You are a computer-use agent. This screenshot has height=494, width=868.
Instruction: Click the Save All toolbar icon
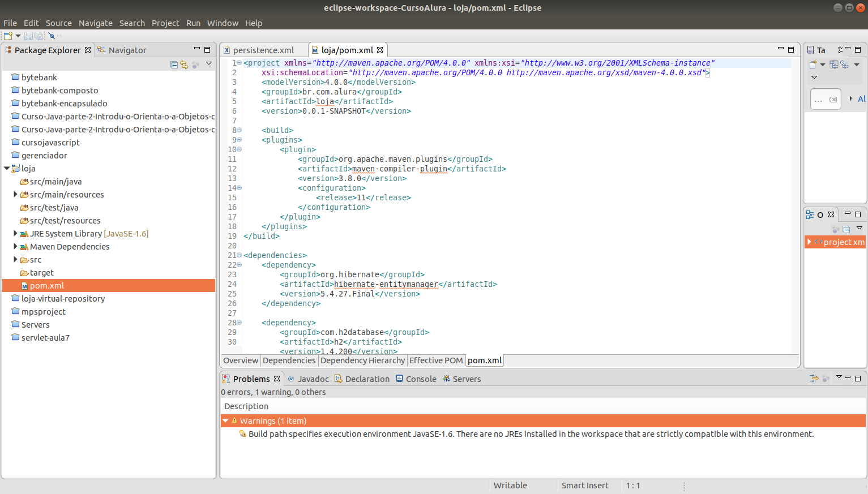tap(39, 36)
